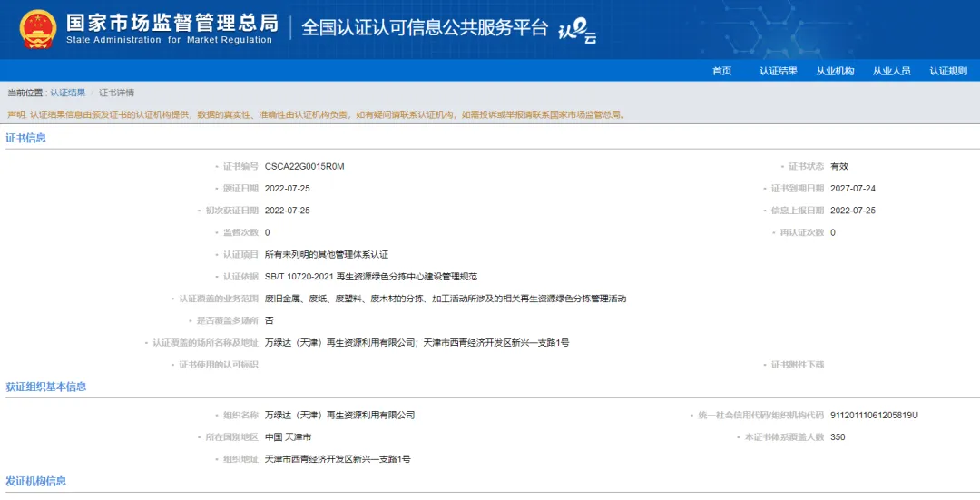Open the 从业人员 navigation menu

point(891,71)
